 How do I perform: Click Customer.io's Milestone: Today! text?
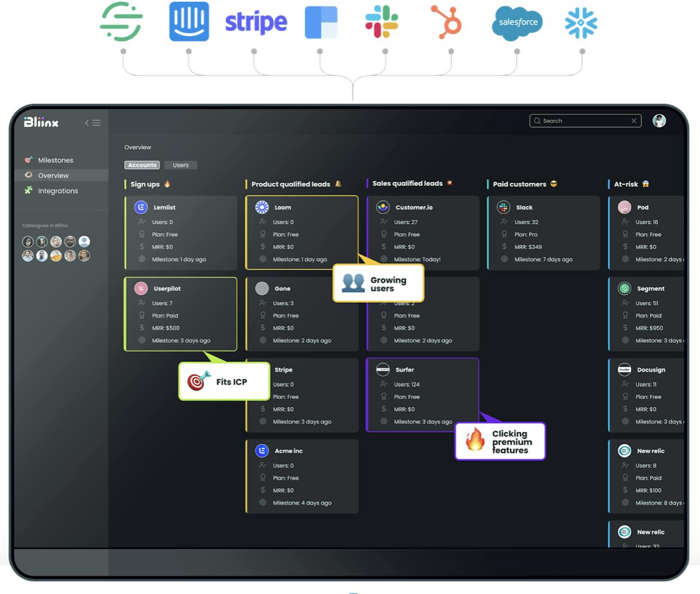[417, 259]
